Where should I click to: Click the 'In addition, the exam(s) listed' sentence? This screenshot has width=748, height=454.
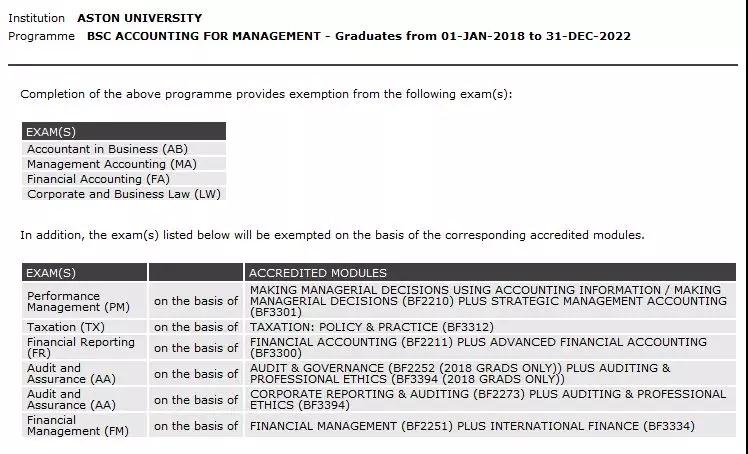click(x=332, y=235)
